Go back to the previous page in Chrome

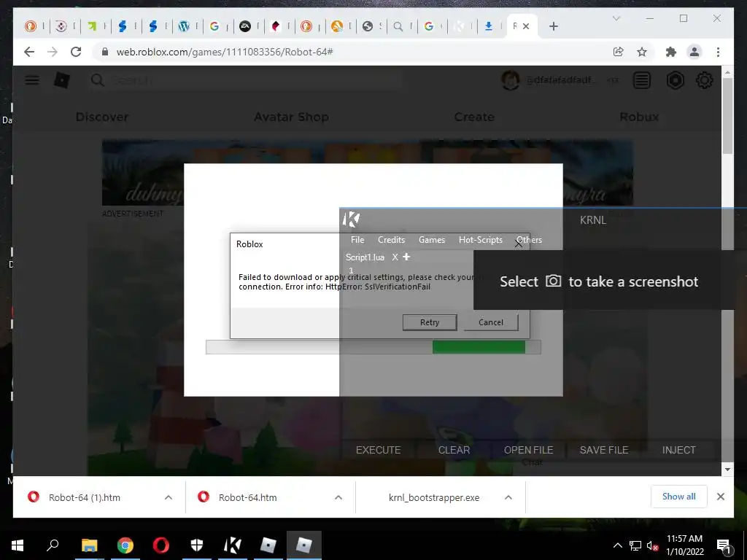click(x=29, y=52)
